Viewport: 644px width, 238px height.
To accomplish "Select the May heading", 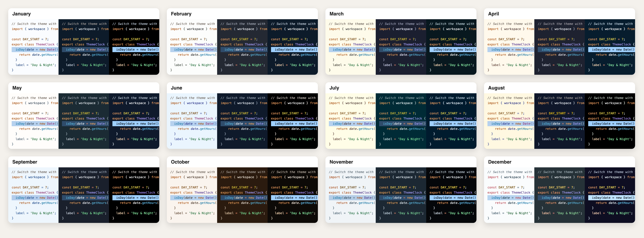I will pos(17,88).
